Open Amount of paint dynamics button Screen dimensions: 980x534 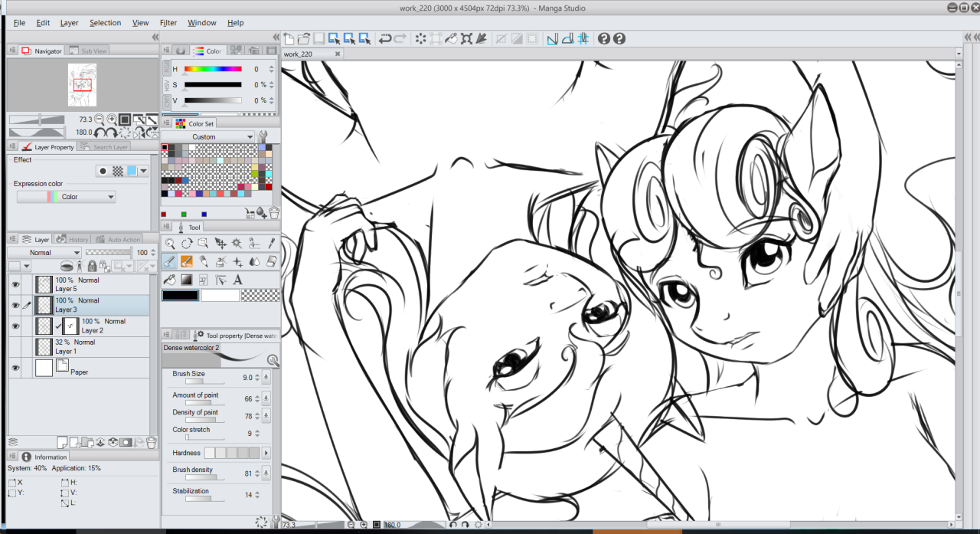266,398
